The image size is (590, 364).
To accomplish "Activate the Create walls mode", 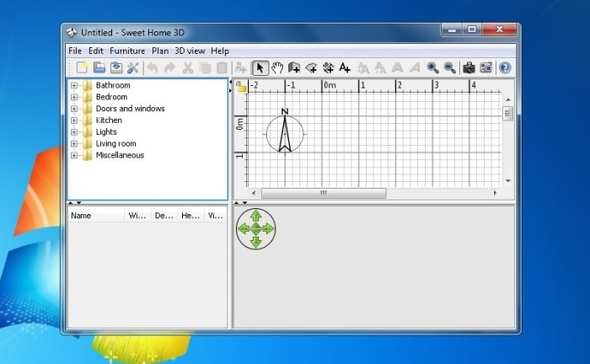I will coord(294,67).
